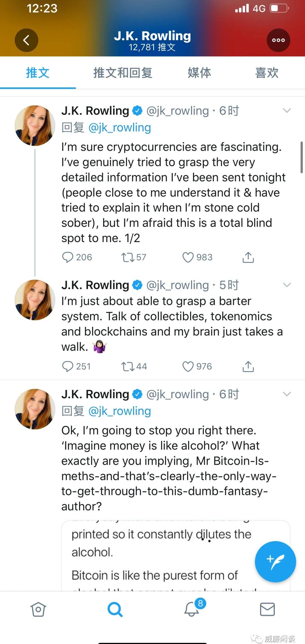Switch to the 推文和回复 tab
The height and width of the screenshot is (644, 305).
pos(123,73)
